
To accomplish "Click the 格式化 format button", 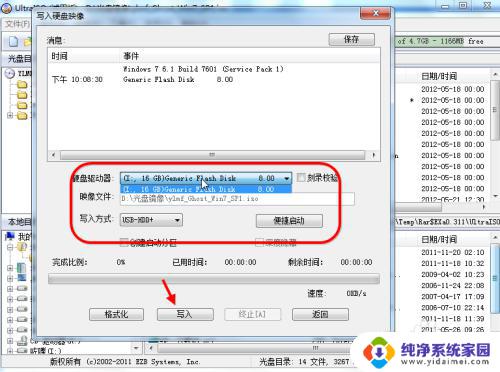I will (x=116, y=314).
